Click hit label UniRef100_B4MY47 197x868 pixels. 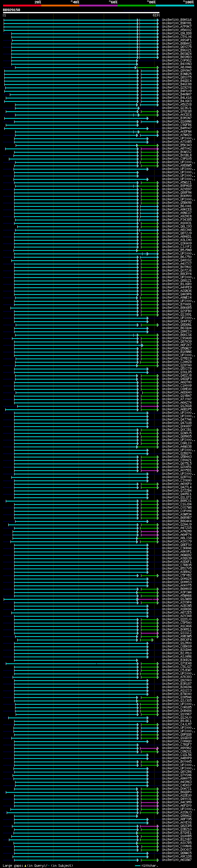click(x=177, y=128)
